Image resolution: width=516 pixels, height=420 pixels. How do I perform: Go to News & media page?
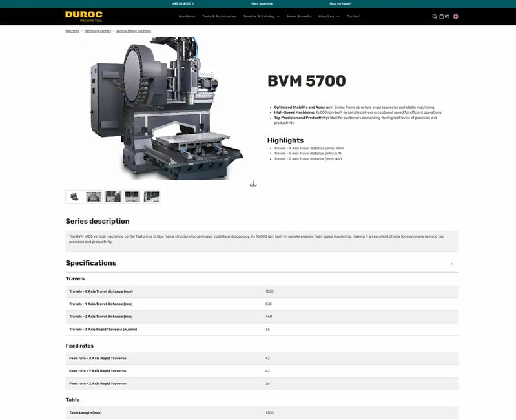[299, 16]
